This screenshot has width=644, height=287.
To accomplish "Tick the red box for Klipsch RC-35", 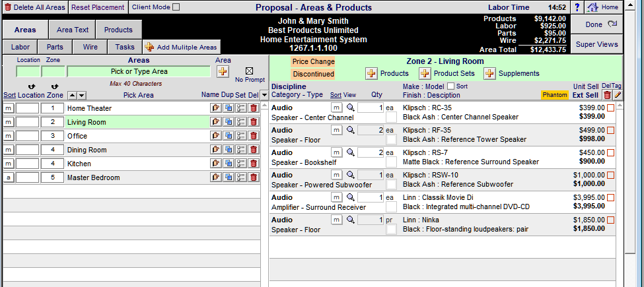I will (x=610, y=108).
